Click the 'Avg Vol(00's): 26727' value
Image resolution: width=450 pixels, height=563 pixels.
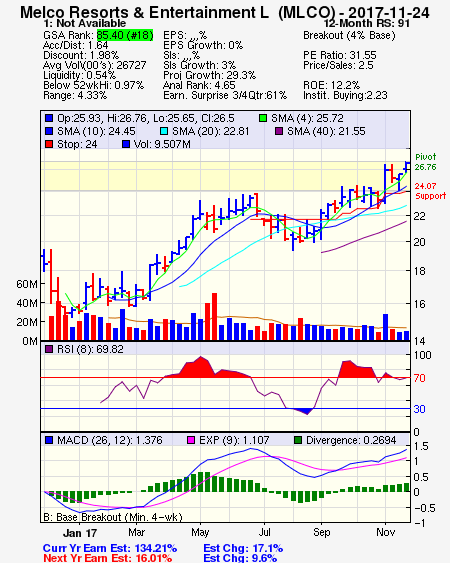click(94, 65)
